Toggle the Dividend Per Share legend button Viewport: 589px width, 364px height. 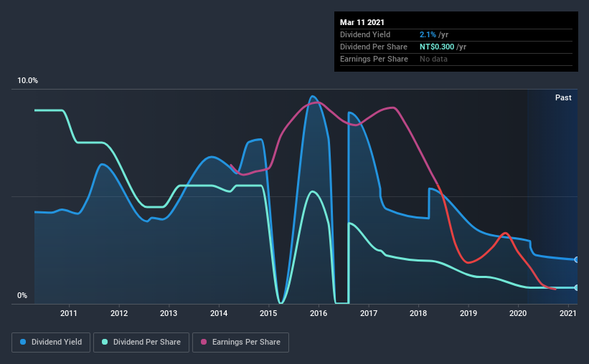click(x=141, y=343)
